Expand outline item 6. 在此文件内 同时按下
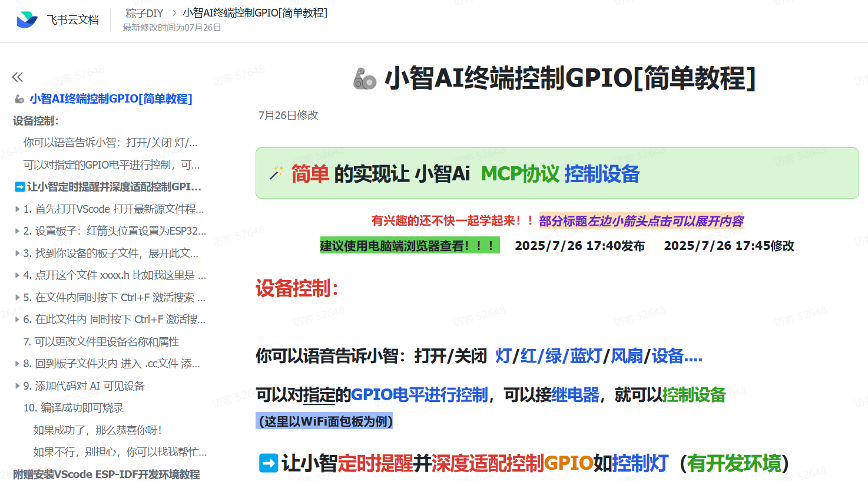The height and width of the screenshot is (481, 868). click(x=17, y=319)
